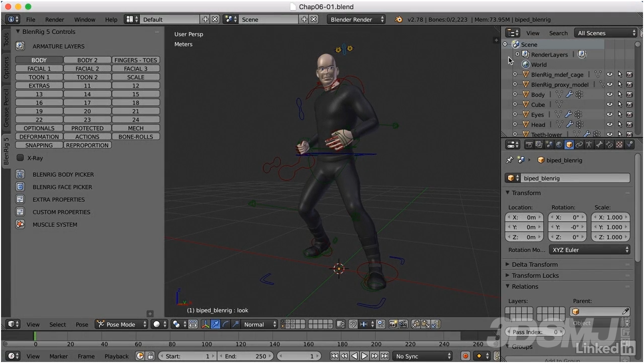This screenshot has height=363, width=644.
Task: Open the Render properties tab (camera icon)
Action: [529, 145]
